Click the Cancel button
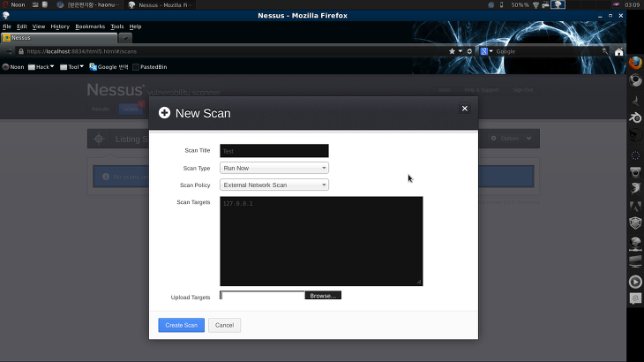644x362 pixels. 224,325
